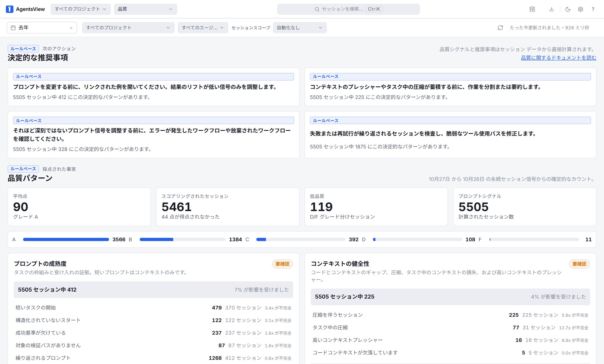Focus the セッションを検索 search field
604x364 pixels.
(x=348, y=9)
